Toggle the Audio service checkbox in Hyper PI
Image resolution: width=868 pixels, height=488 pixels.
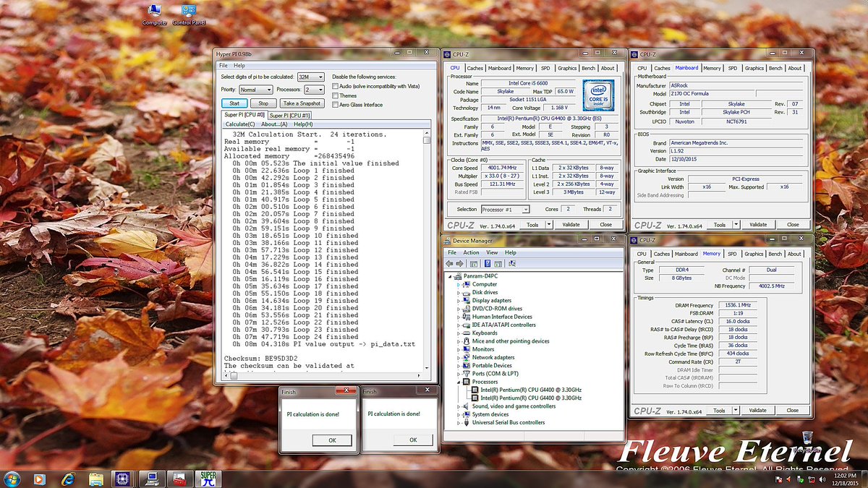(335, 86)
